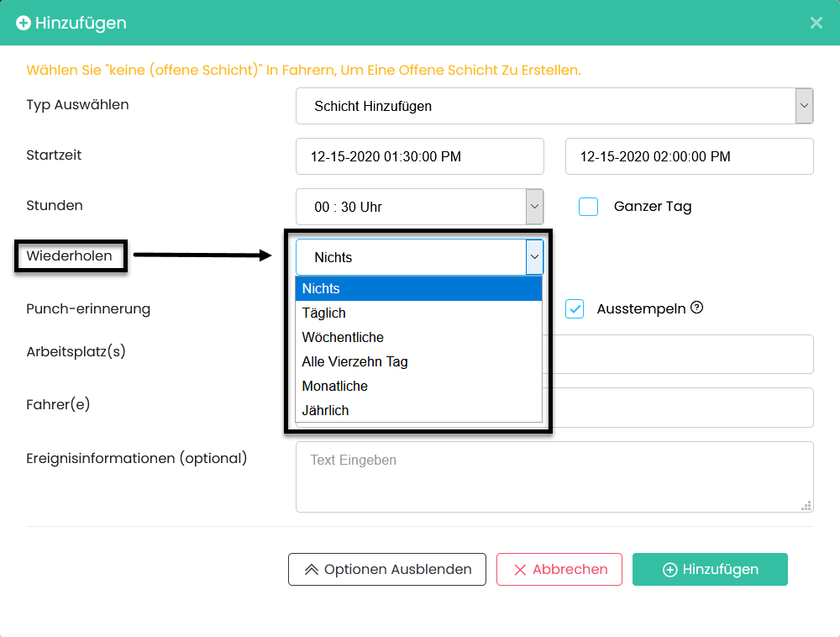This screenshot has height=637, width=840.
Task: Uncheck the Ausstempeln checkbox
Action: 575,308
